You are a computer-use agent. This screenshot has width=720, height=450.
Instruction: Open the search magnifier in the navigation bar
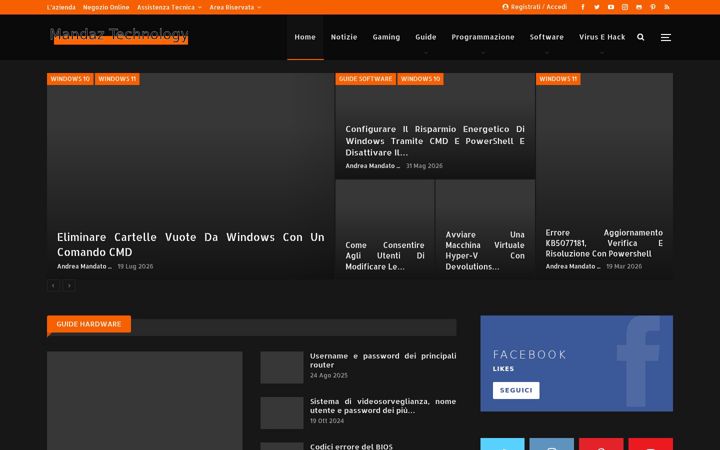(641, 37)
